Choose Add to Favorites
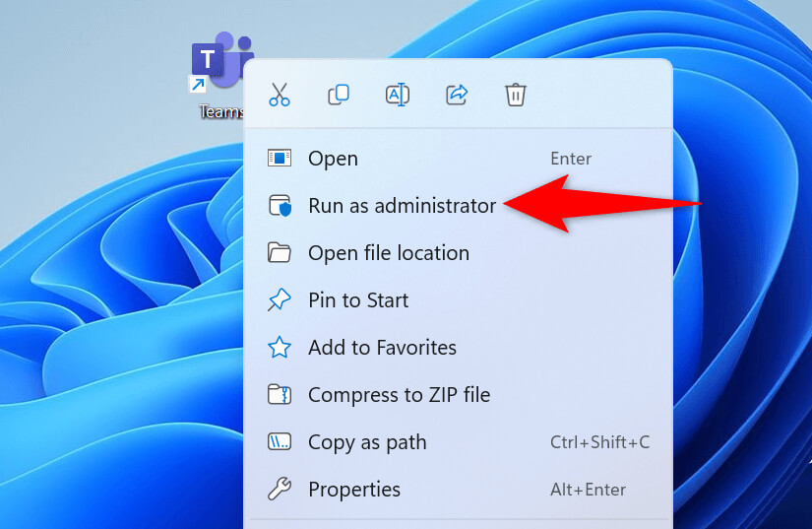Viewport: 812px width, 529px height. [459, 347]
